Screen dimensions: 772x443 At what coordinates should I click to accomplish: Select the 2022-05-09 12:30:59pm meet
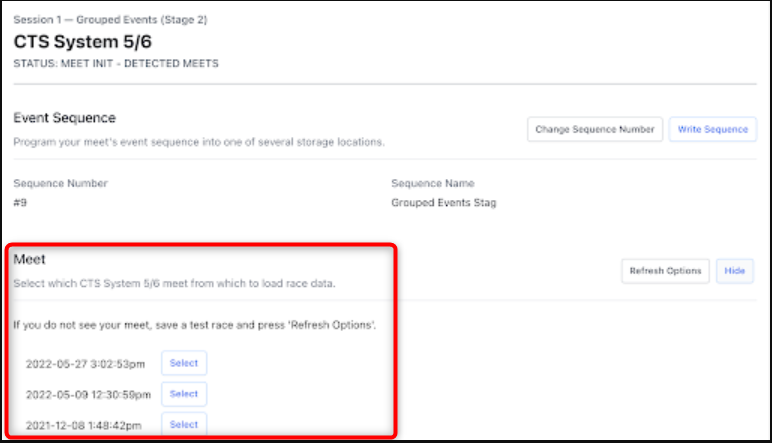point(184,394)
